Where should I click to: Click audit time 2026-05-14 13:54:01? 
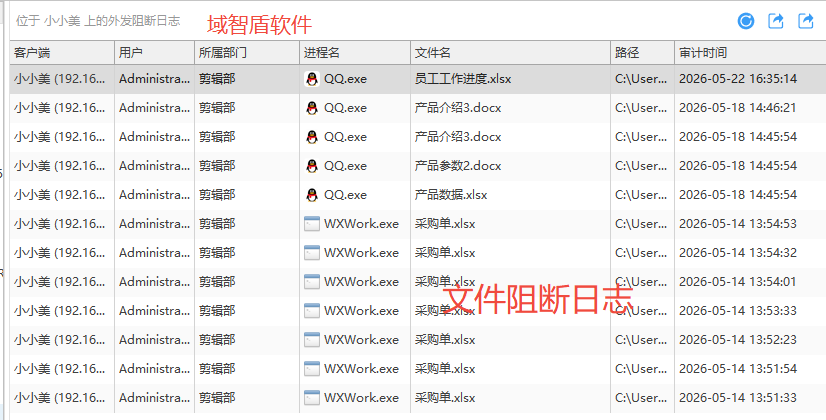pyautogui.click(x=738, y=282)
